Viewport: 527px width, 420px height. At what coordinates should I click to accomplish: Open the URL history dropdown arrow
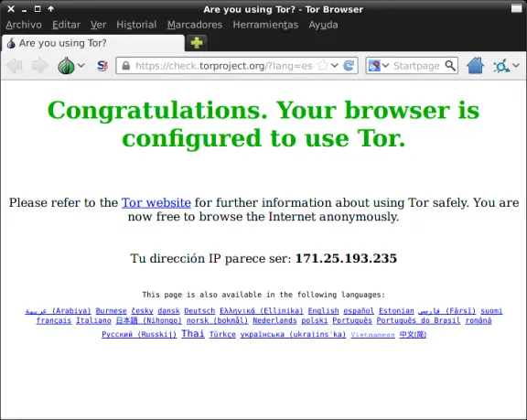pos(335,65)
